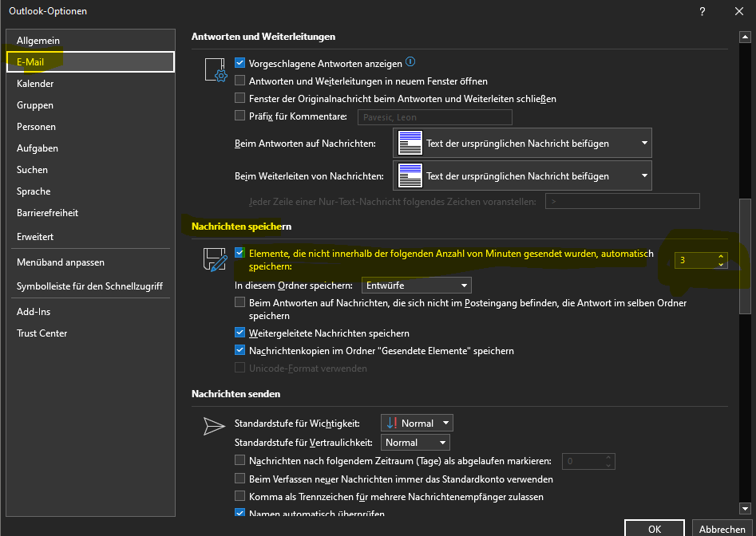The width and height of the screenshot is (756, 536).
Task: Select Allgemein in options sidebar
Action: pyautogui.click(x=91, y=41)
